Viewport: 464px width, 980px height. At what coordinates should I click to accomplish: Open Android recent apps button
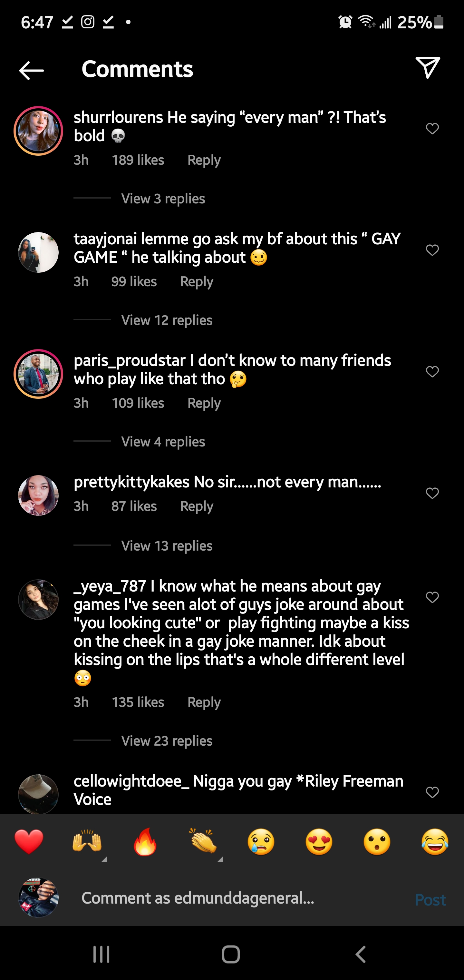tap(101, 954)
